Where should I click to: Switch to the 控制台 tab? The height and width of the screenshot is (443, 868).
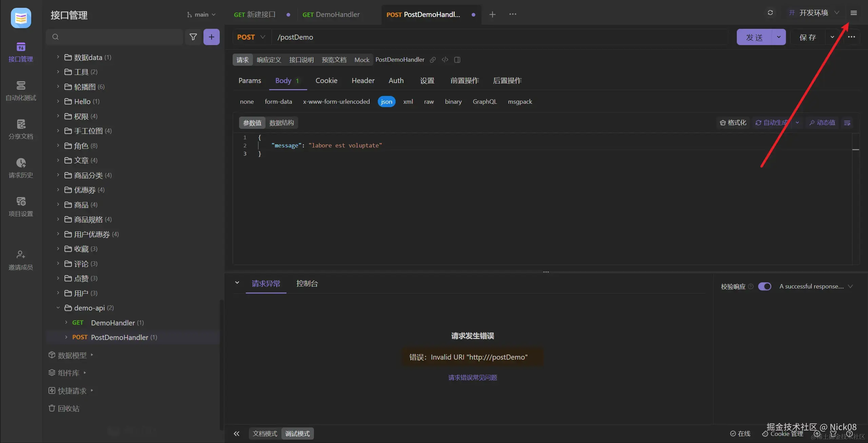point(307,283)
